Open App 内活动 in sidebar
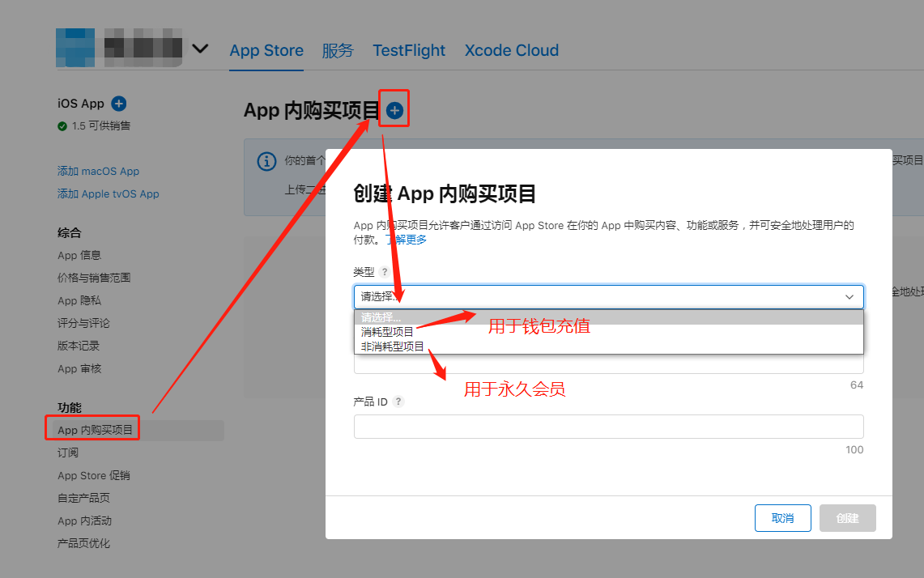 tap(85, 521)
